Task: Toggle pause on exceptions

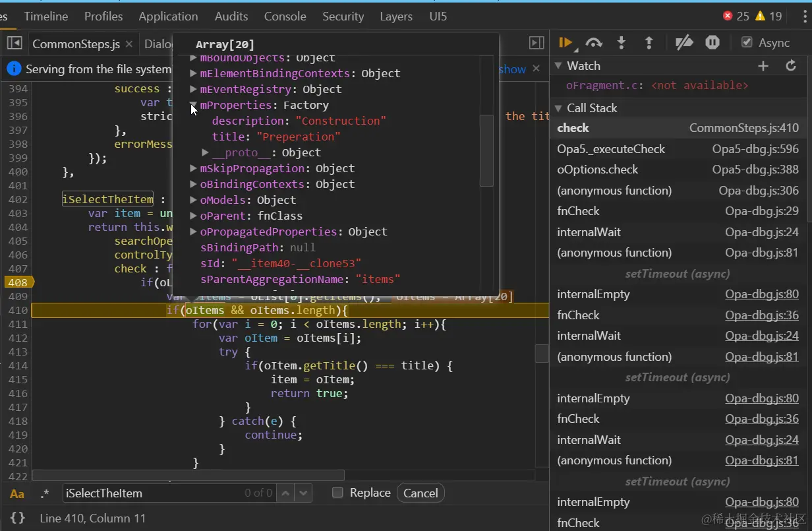Action: pyautogui.click(x=712, y=42)
